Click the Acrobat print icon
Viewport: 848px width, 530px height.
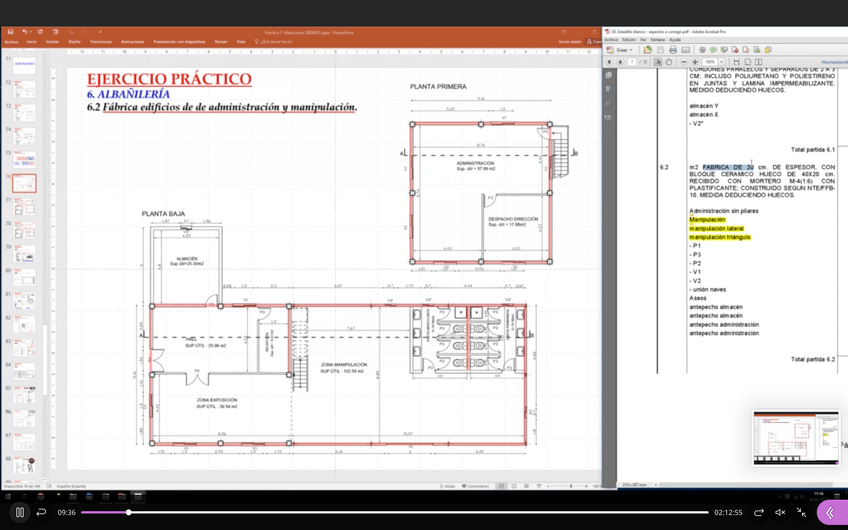(x=673, y=50)
